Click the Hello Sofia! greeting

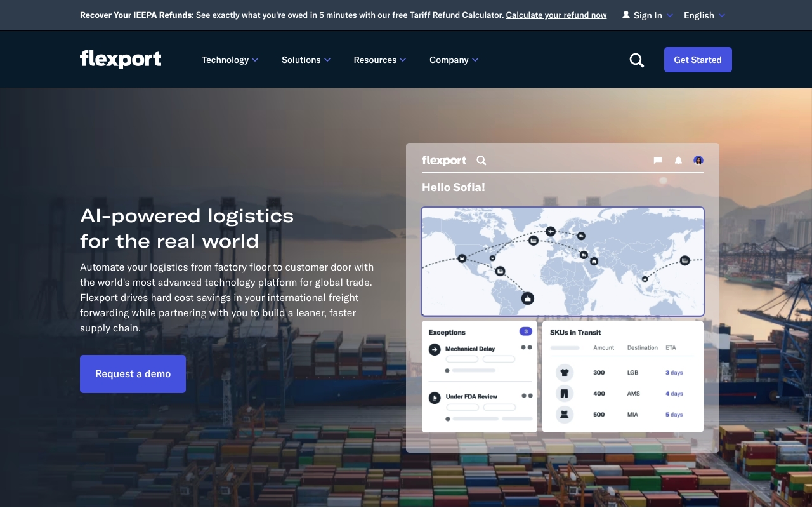tap(454, 187)
